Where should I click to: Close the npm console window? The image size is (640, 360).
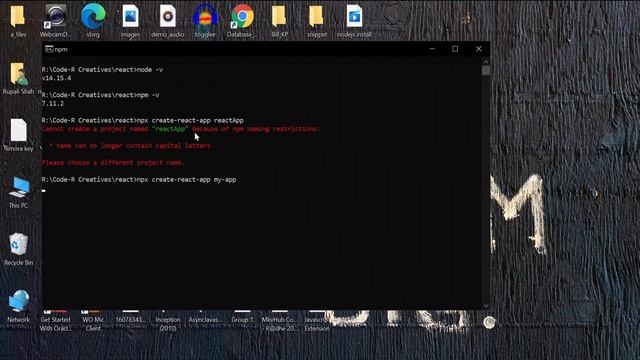point(478,49)
